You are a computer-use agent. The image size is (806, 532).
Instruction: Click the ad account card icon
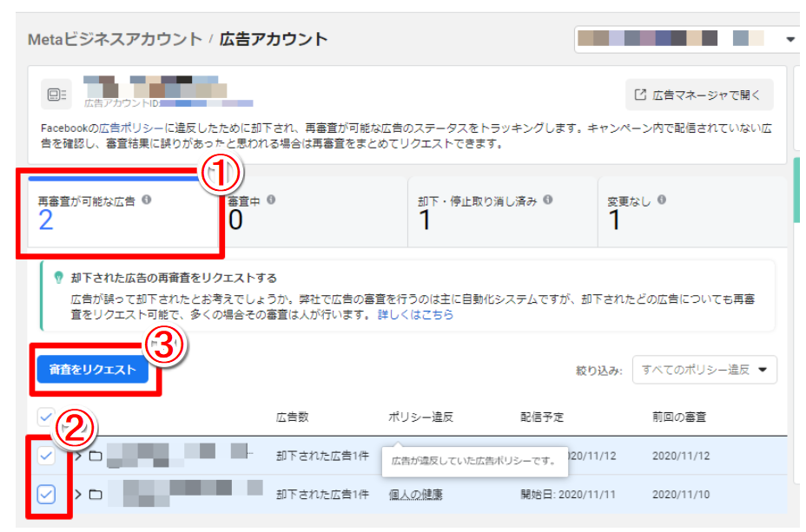pos(56,94)
